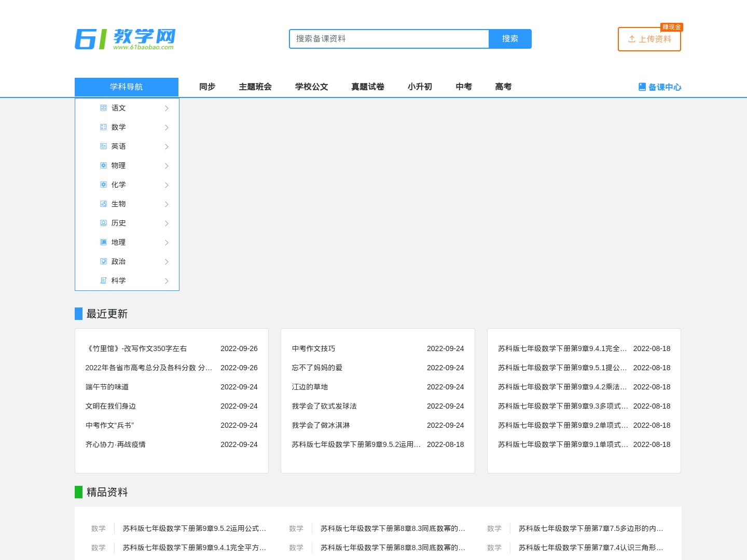Open the 主题班会 menu item

point(255,87)
